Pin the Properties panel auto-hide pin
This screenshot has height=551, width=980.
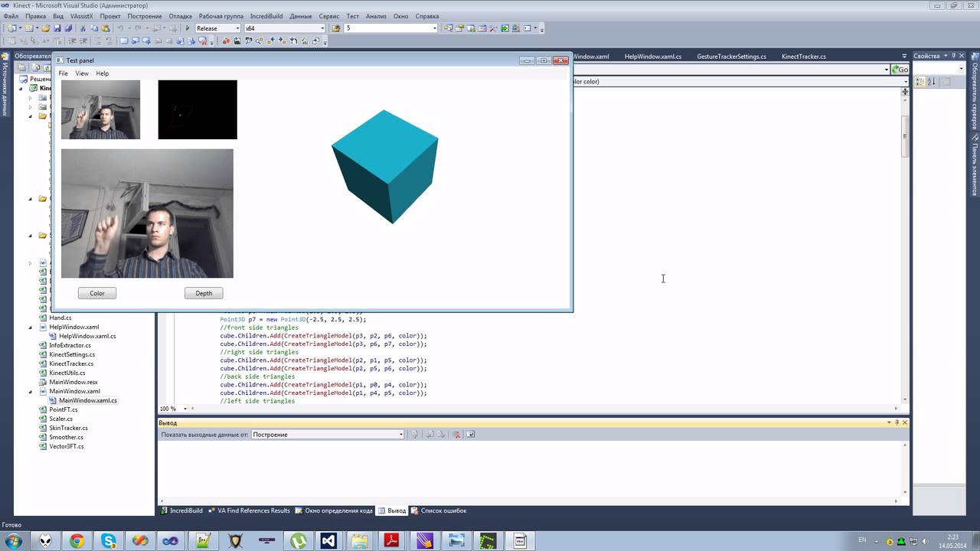[x=953, y=56]
